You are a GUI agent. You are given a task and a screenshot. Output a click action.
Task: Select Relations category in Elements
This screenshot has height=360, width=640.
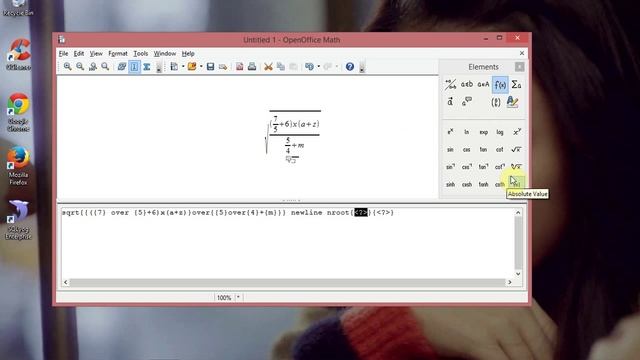(467, 84)
